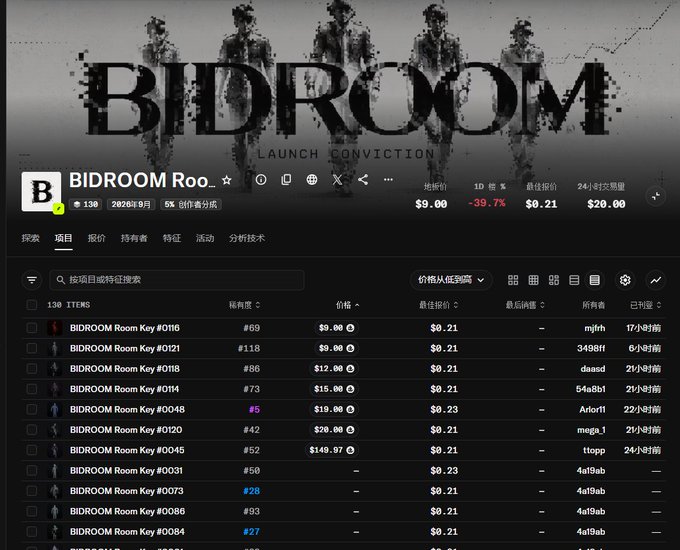Select the checkbox for Room Key #0031
The image size is (680, 550).
(32, 471)
